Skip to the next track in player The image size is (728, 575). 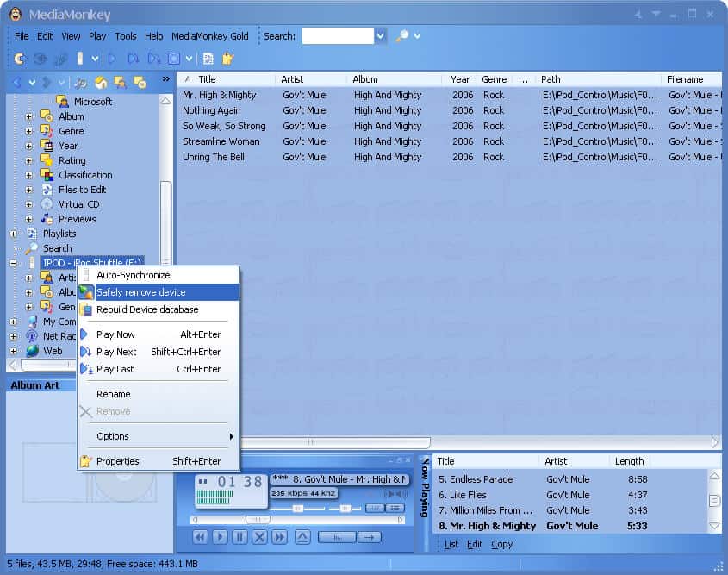[x=279, y=537]
